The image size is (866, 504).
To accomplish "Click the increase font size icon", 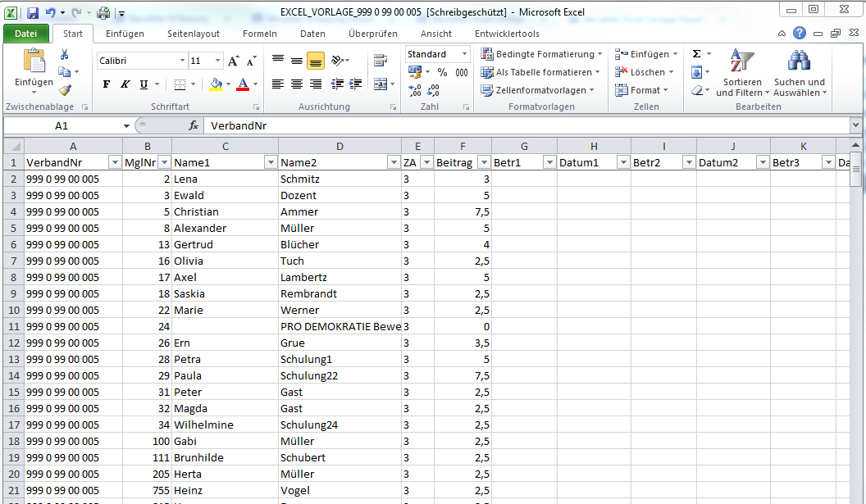I will click(234, 61).
